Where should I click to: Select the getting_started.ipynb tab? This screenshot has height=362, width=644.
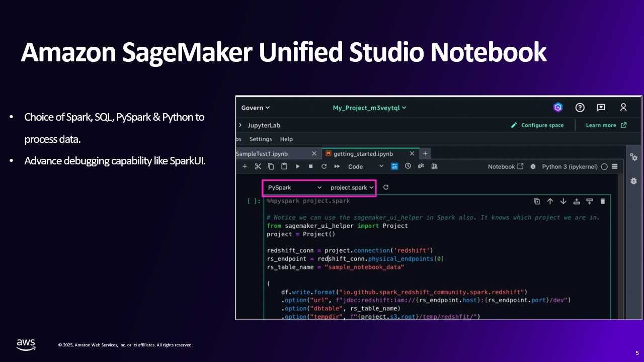pos(363,154)
